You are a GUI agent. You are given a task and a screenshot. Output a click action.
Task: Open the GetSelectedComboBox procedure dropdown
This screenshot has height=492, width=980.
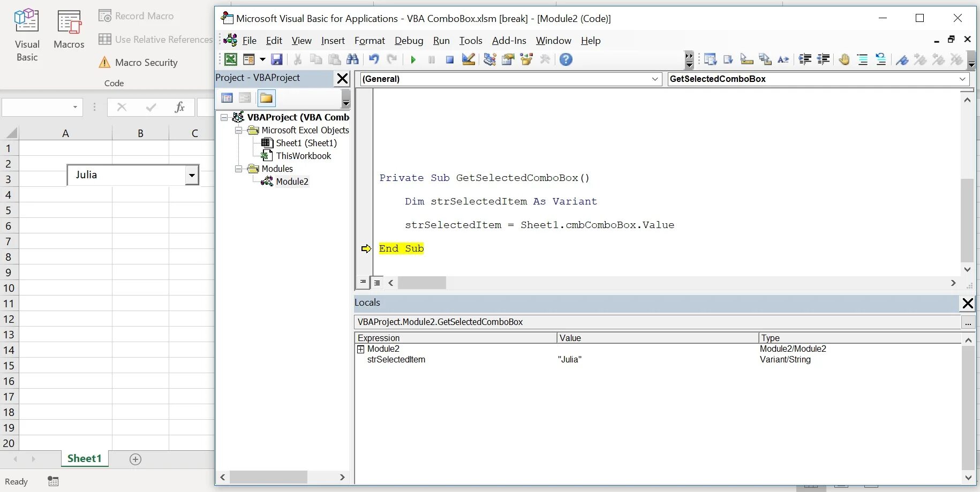click(x=962, y=79)
